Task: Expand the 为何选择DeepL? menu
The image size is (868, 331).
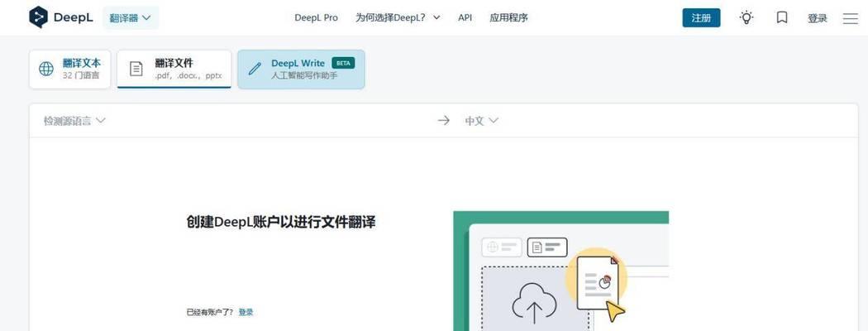Action: (398, 17)
